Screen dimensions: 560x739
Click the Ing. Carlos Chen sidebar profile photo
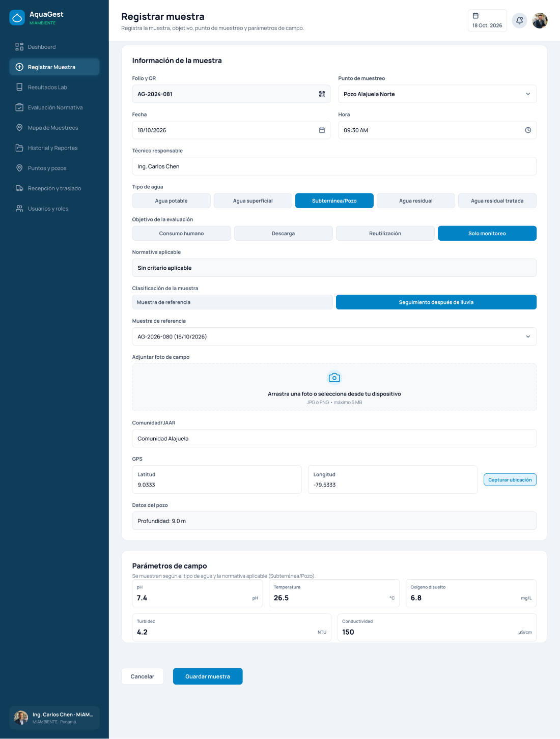point(21,718)
